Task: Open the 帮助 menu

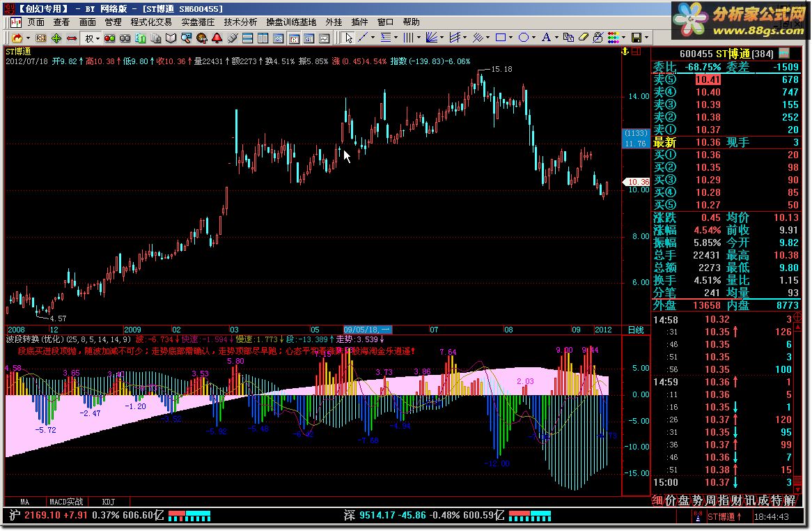Action: tap(411, 22)
